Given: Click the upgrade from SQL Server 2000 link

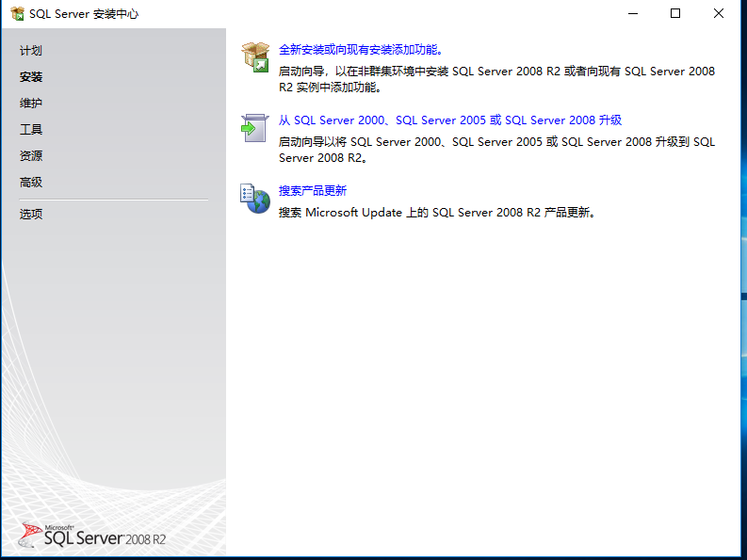Looking at the screenshot, I should pyautogui.click(x=450, y=120).
